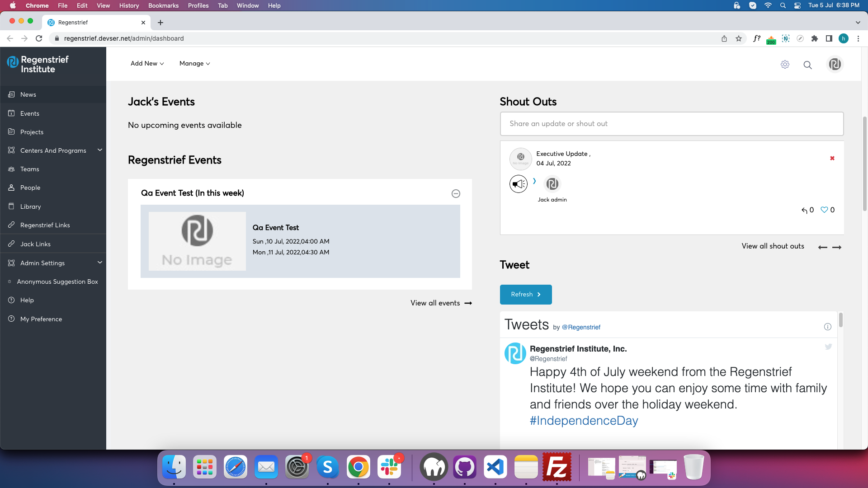The height and width of the screenshot is (488, 868).
Task: Open the File menu
Action: click(x=63, y=5)
